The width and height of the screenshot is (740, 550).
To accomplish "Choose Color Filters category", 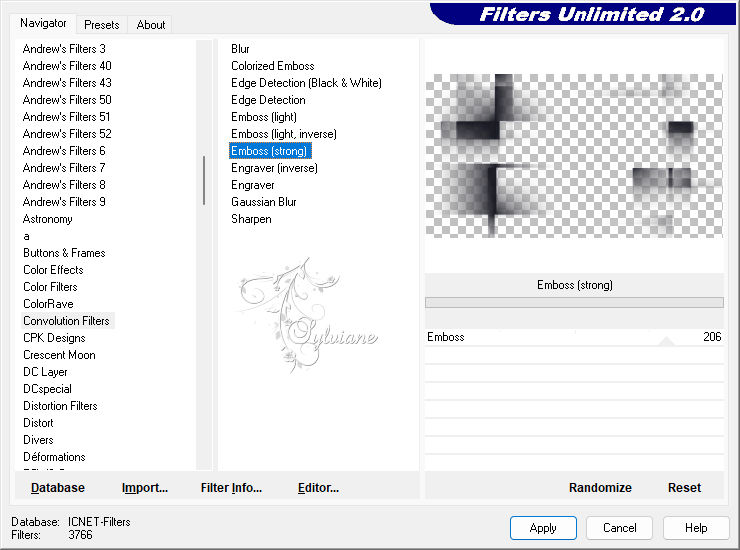I will pyautogui.click(x=50, y=287).
